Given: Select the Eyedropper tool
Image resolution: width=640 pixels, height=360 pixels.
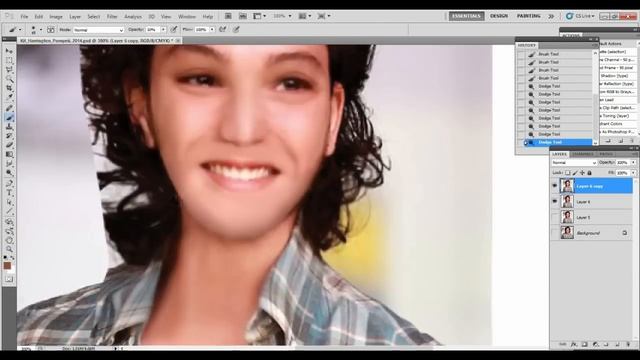Looking at the screenshot, I should pyautogui.click(x=9, y=98).
